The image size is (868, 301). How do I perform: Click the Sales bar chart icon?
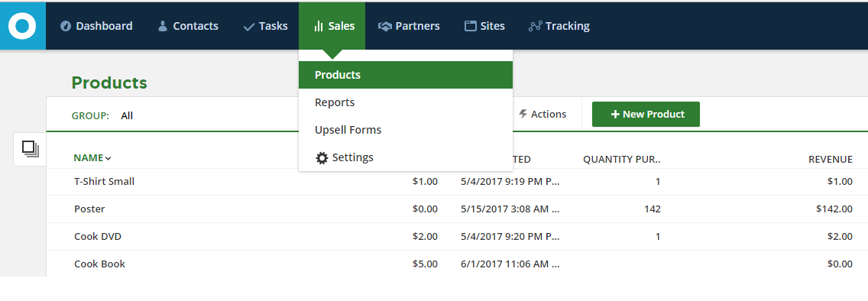coord(319,26)
